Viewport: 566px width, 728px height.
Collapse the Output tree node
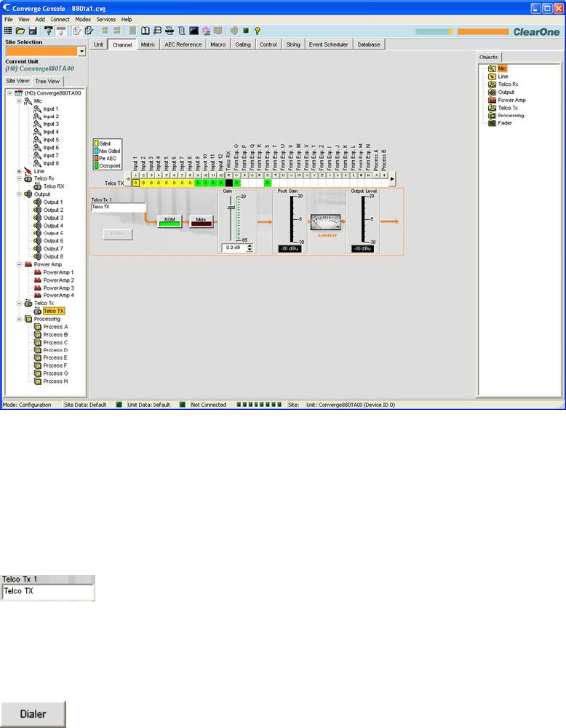(19, 194)
